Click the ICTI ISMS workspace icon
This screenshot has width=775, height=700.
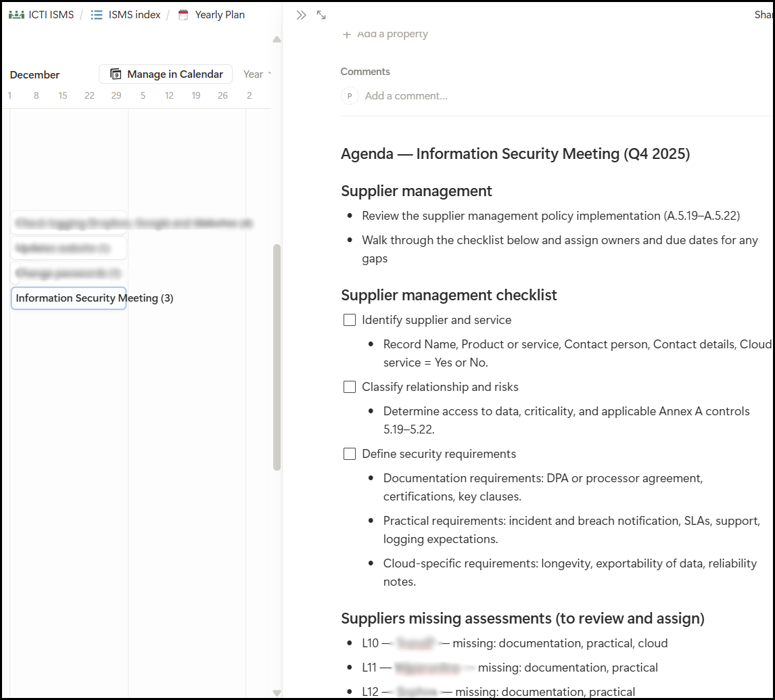pyautogui.click(x=16, y=15)
